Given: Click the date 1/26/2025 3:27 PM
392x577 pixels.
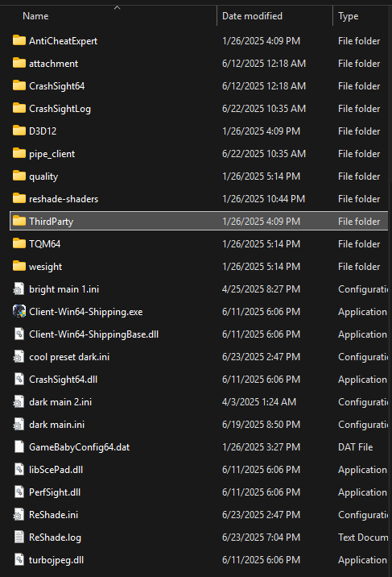Looking at the screenshot, I should (x=261, y=447).
